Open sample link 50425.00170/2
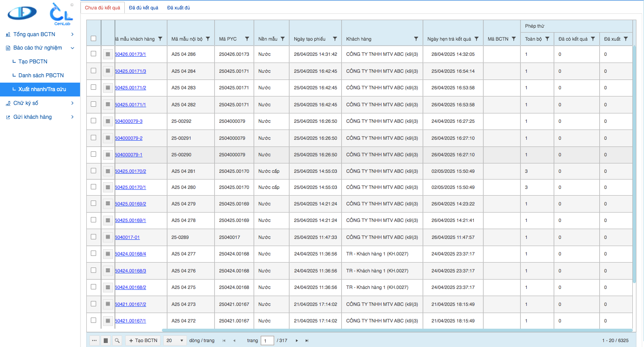 (131, 171)
